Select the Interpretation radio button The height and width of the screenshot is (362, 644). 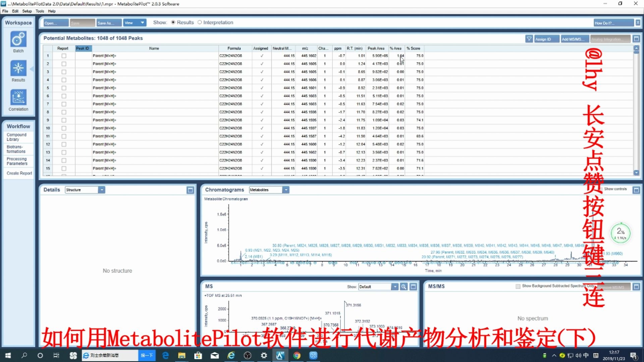coord(200,22)
